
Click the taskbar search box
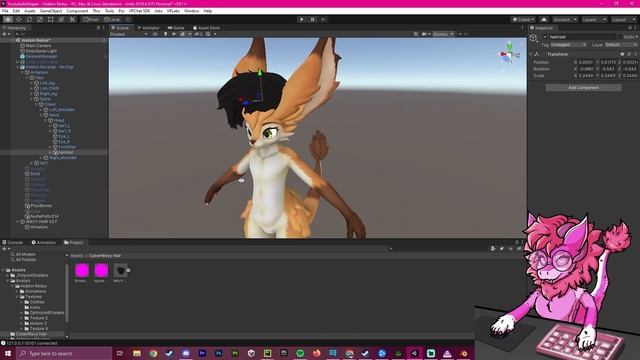(x=64, y=353)
